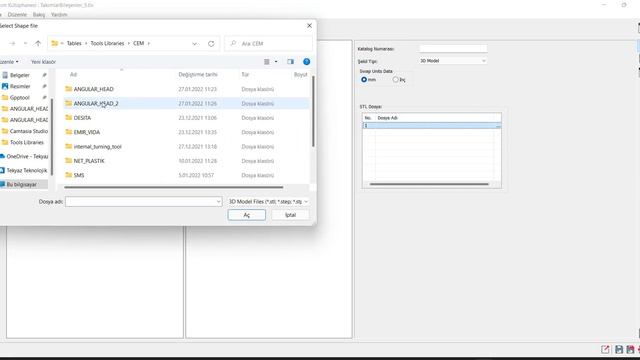Sort by the Değiştirme tarihi column header
This screenshot has width=640, height=360.
pyautogui.click(x=198, y=74)
